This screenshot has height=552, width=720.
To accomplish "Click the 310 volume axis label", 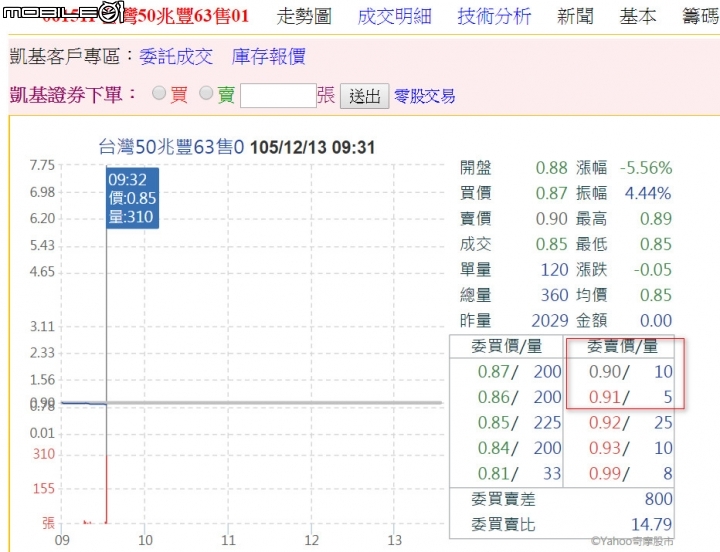I will 44,454.
